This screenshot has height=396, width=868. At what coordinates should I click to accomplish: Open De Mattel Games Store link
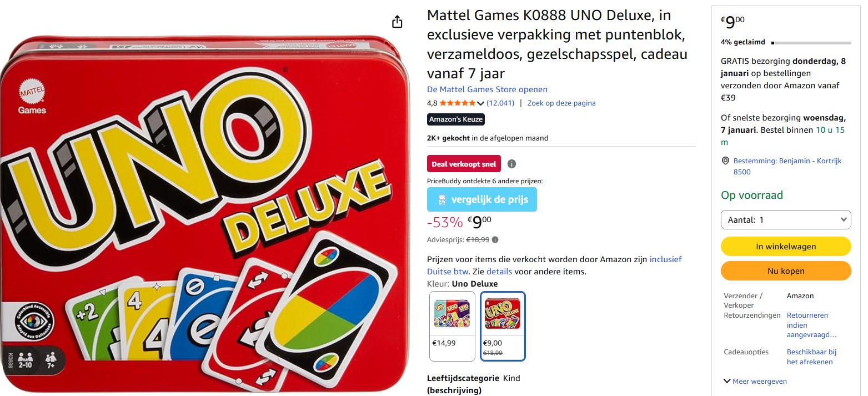pyautogui.click(x=487, y=89)
